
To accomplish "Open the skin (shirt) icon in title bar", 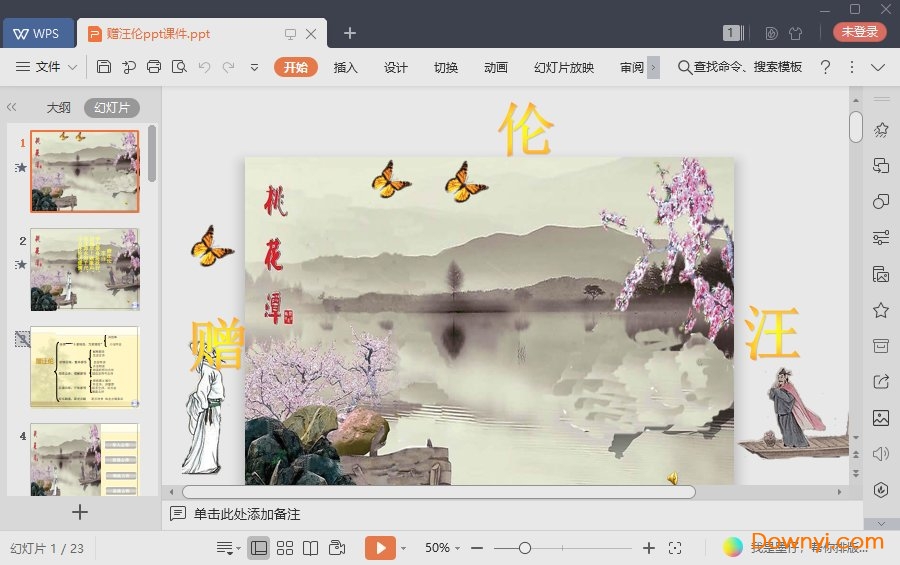I will pyautogui.click(x=795, y=33).
